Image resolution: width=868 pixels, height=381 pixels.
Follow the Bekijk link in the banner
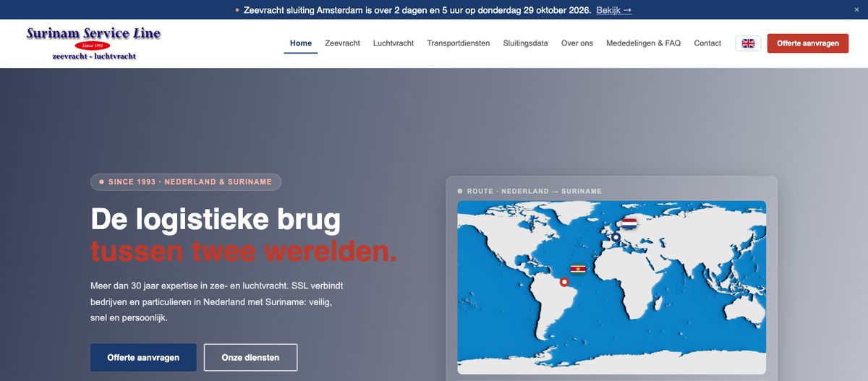point(614,10)
